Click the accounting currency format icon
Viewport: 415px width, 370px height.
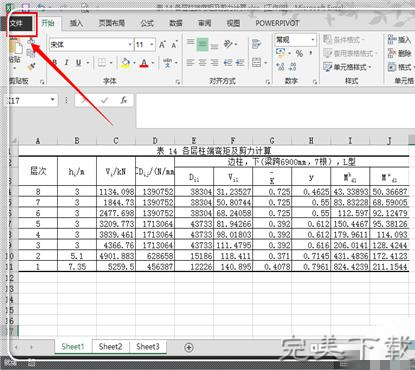pyautogui.click(x=281, y=52)
